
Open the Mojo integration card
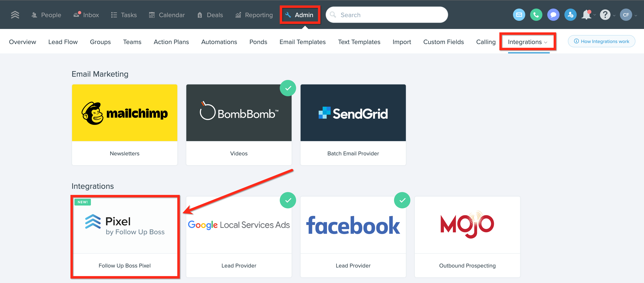(467, 237)
